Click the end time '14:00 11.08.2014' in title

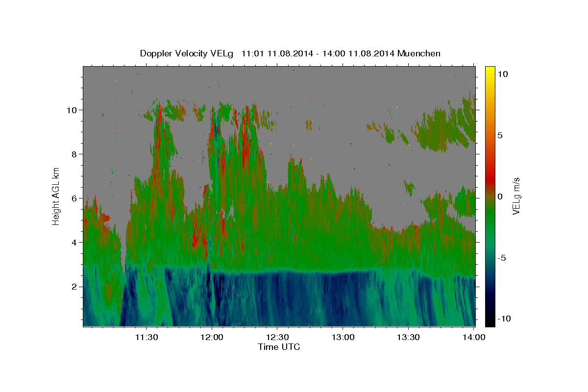click(358, 53)
